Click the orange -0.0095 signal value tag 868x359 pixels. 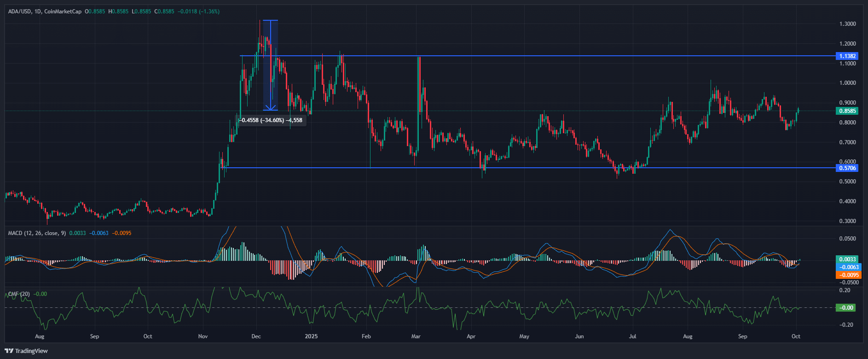tap(847, 275)
